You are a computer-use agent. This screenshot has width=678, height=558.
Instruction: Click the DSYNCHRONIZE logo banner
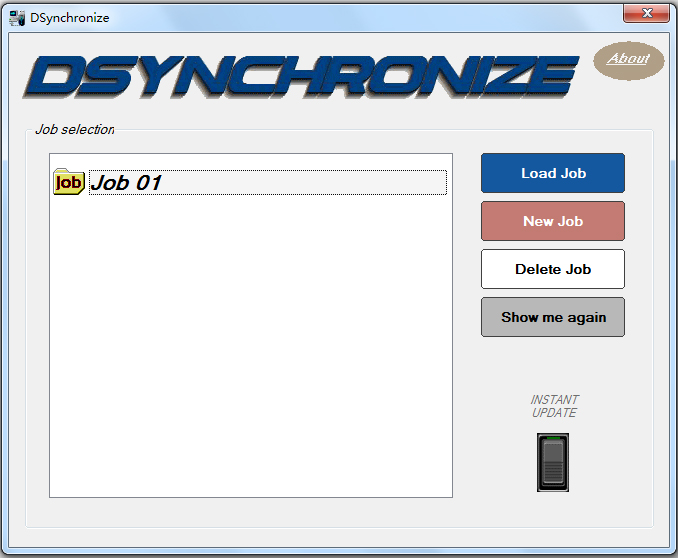click(x=300, y=76)
